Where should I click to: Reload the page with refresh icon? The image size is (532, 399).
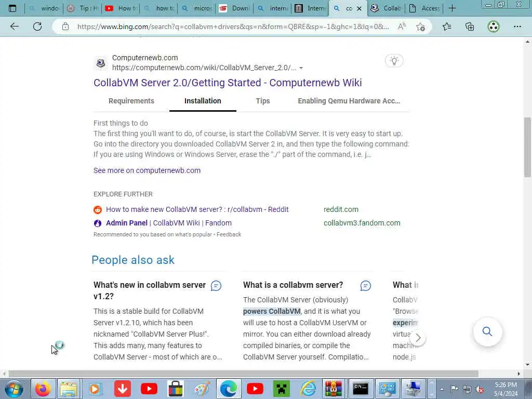[x=37, y=26]
